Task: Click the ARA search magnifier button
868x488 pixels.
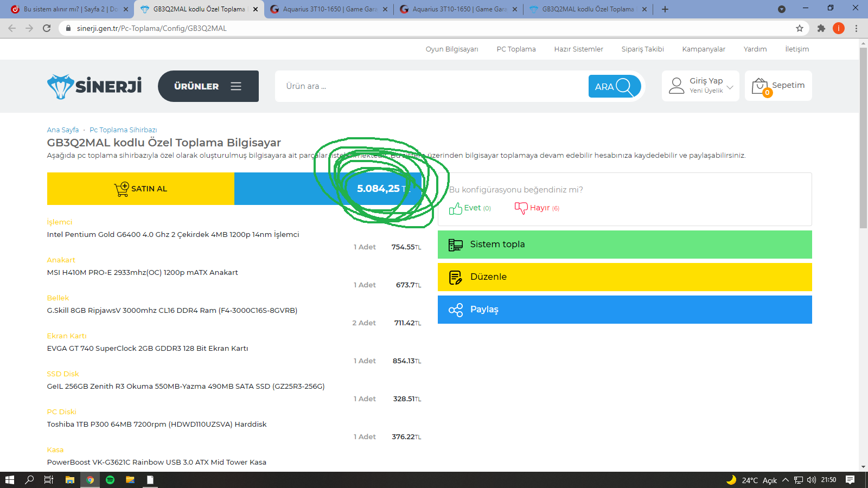Action: pyautogui.click(x=615, y=86)
